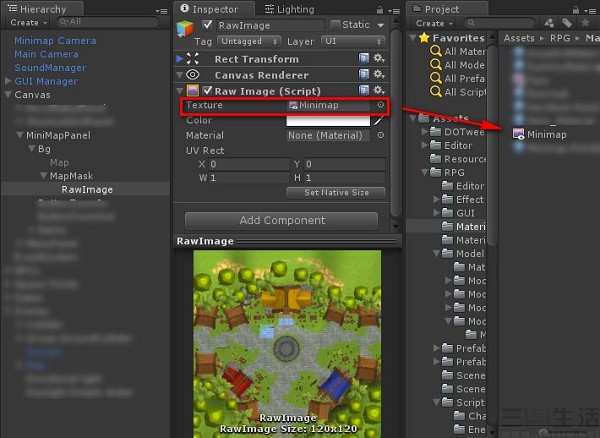Open the Tag Untagged dropdown
Screen dimensions: 600x438
coord(249,41)
